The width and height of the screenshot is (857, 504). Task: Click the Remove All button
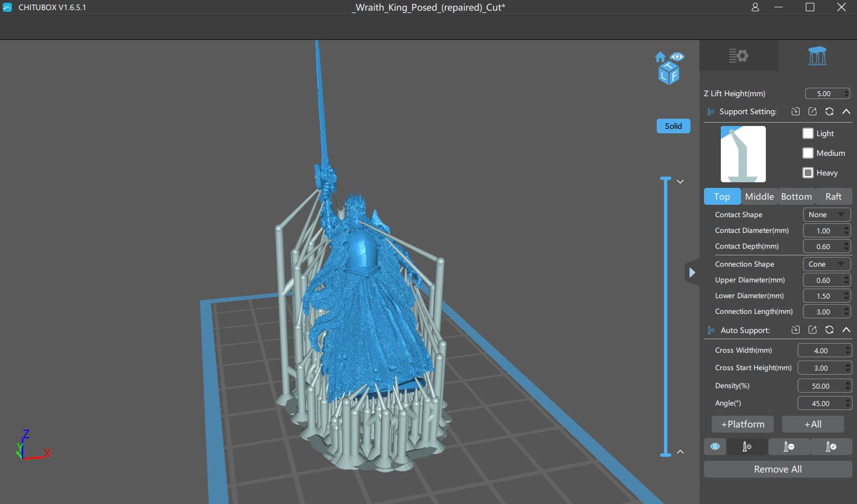(x=778, y=469)
